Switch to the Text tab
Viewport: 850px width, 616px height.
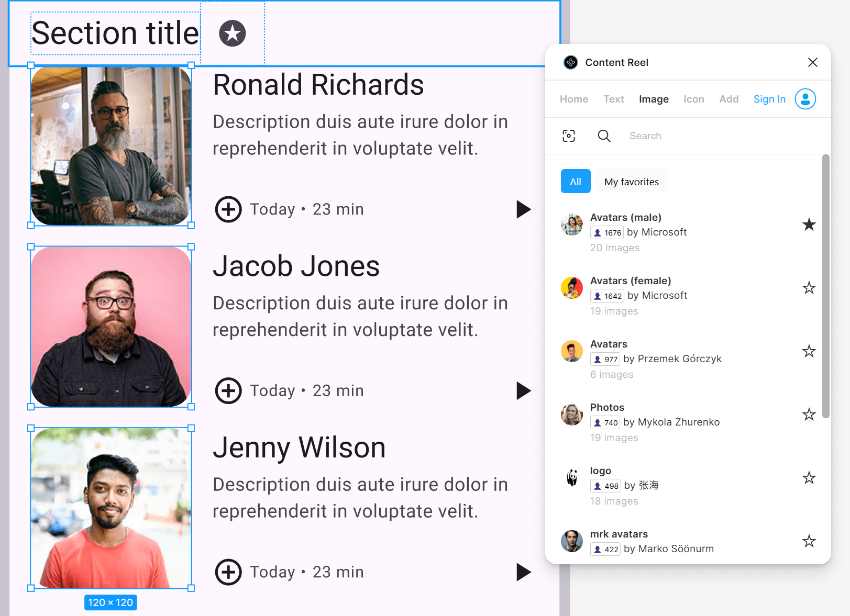pyautogui.click(x=613, y=99)
